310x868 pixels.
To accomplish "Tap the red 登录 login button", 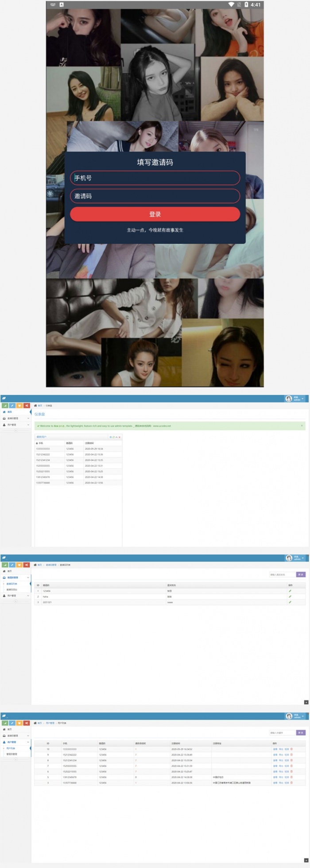I will pyautogui.click(x=155, y=214).
